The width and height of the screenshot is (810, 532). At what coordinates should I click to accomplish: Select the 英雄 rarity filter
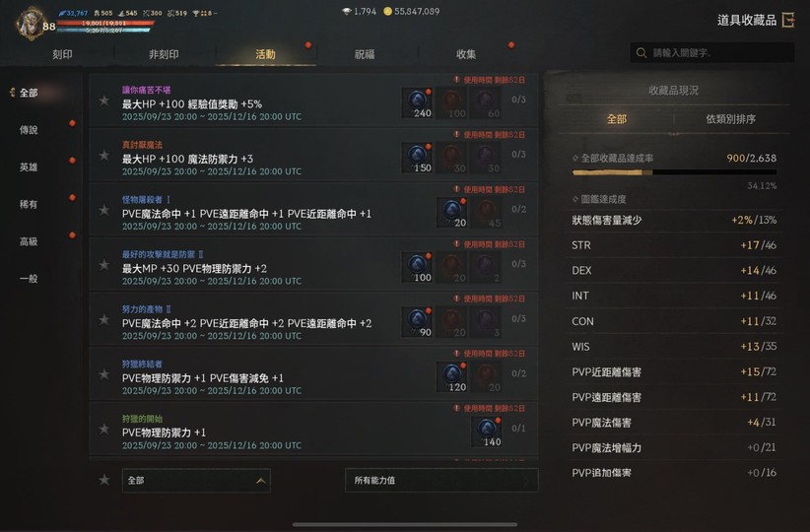pyautogui.click(x=29, y=167)
